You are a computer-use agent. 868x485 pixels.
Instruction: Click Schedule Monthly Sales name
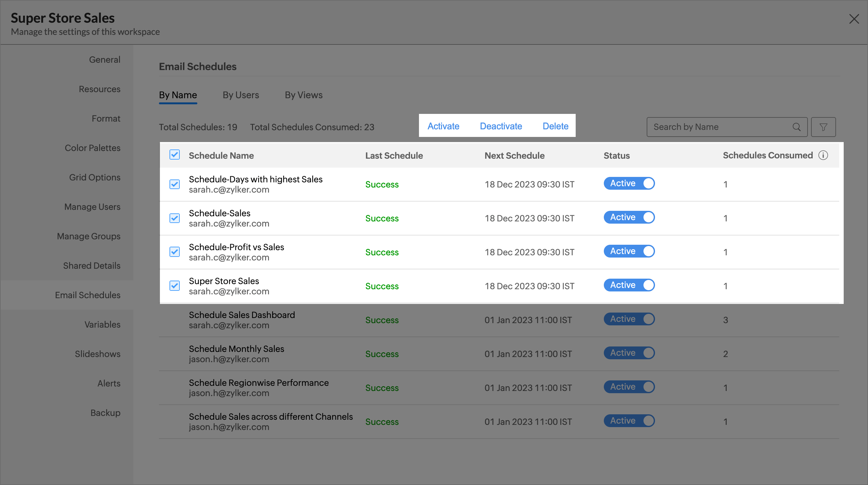pos(236,349)
